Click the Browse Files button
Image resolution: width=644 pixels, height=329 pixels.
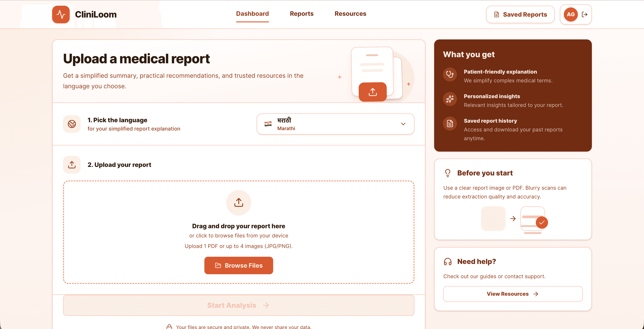click(x=239, y=265)
